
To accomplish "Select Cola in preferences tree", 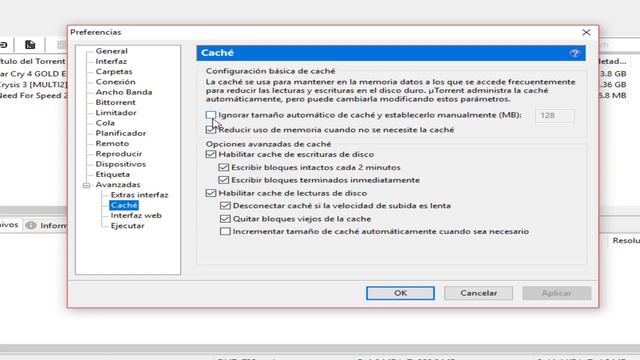I will [x=105, y=123].
